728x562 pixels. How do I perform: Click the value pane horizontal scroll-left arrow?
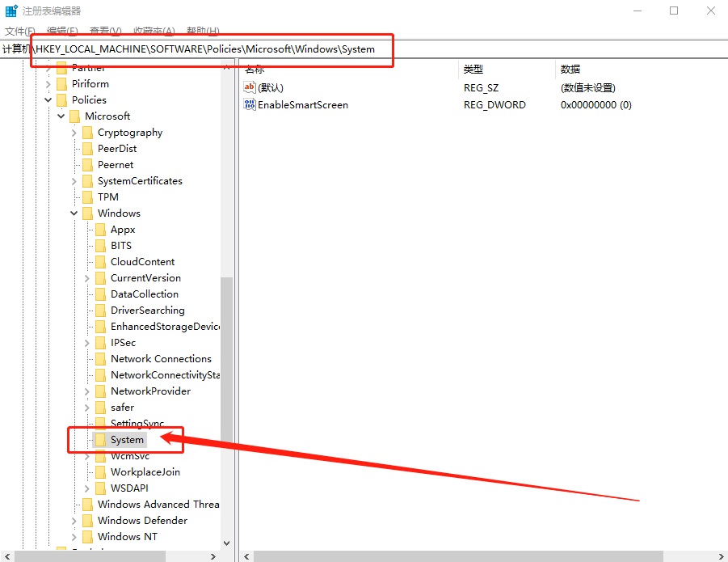[246, 556]
